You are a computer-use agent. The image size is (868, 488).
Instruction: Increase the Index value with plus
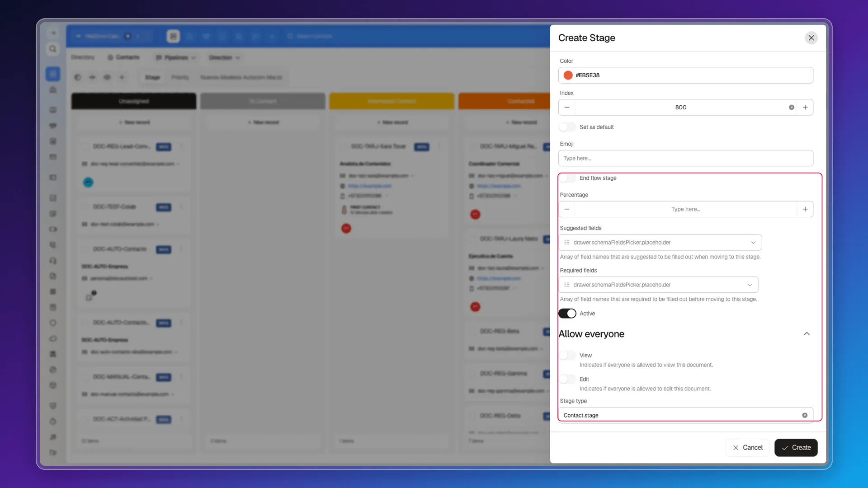[805, 108]
